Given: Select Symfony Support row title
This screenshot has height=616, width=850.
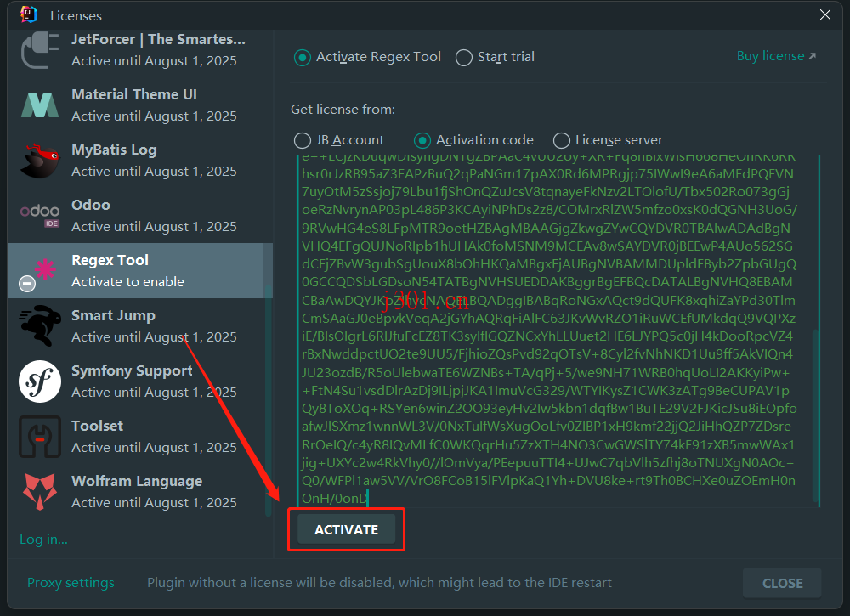Looking at the screenshot, I should (132, 370).
